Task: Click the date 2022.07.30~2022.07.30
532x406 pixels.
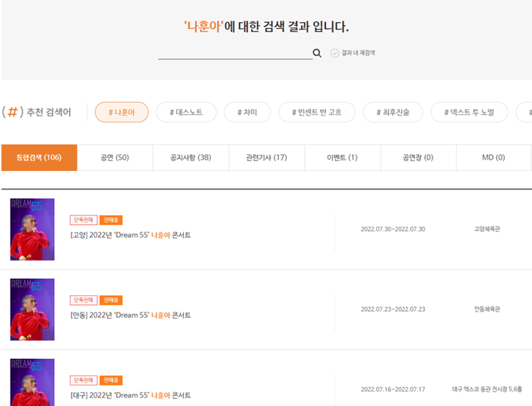Action: point(393,229)
